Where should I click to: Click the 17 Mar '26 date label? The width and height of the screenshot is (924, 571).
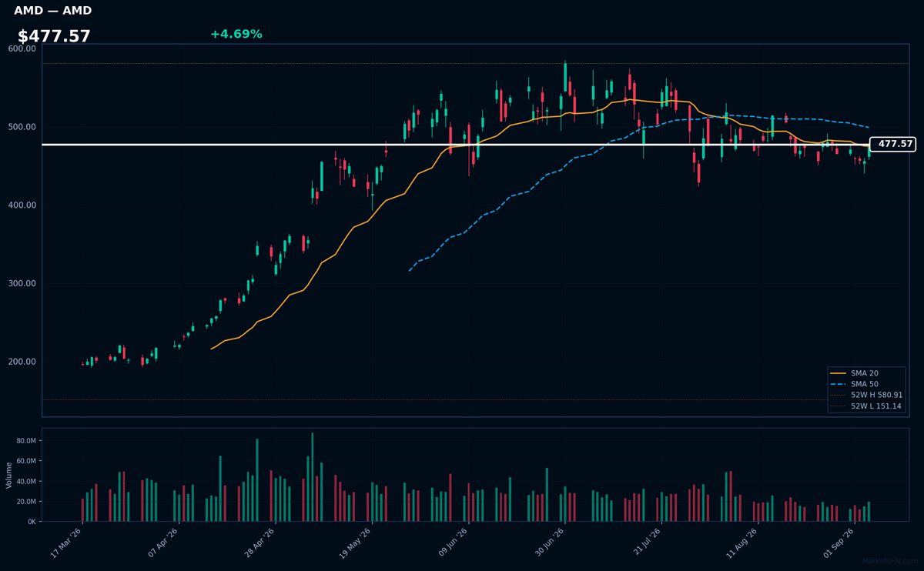point(66,543)
